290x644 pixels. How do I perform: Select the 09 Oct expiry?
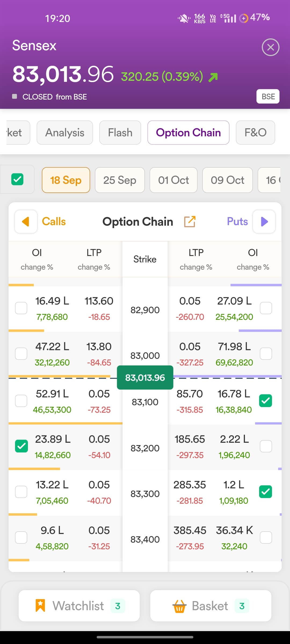coord(227,180)
